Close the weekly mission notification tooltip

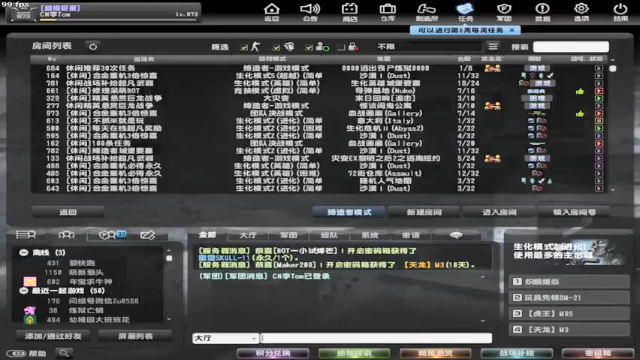tap(512, 30)
